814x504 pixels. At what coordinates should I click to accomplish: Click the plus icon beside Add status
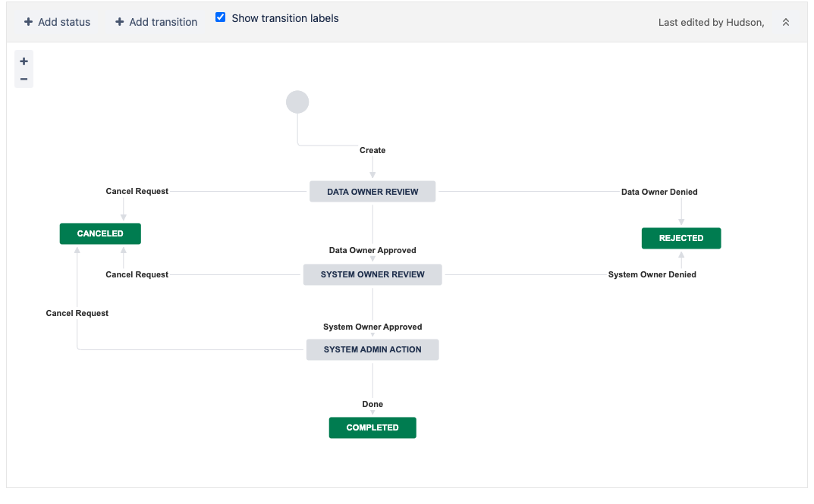(30, 22)
